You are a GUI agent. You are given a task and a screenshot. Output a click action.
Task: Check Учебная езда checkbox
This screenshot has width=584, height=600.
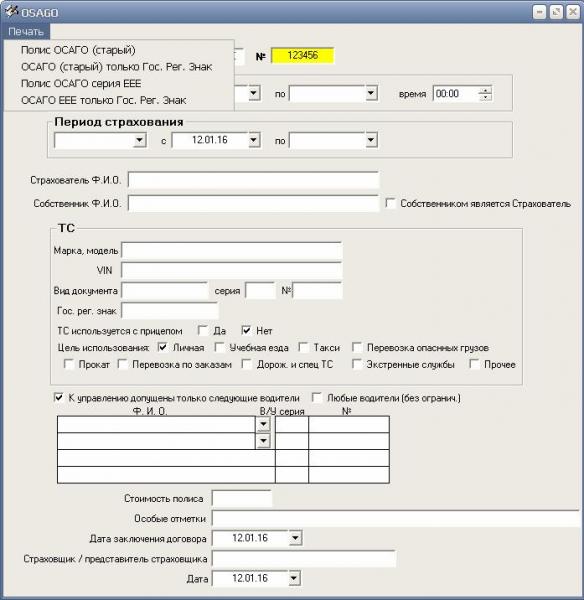tap(219, 347)
